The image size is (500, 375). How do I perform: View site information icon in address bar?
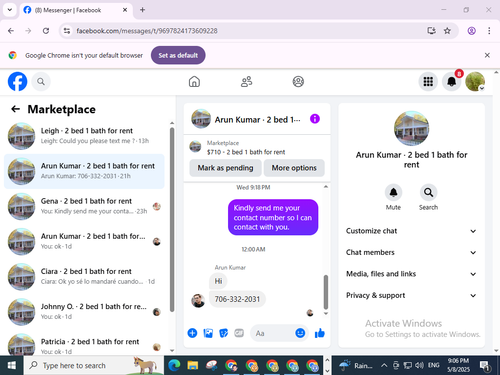pyautogui.click(x=67, y=31)
